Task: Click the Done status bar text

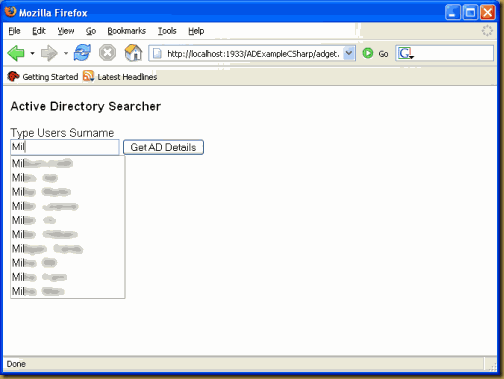Action: (16, 364)
